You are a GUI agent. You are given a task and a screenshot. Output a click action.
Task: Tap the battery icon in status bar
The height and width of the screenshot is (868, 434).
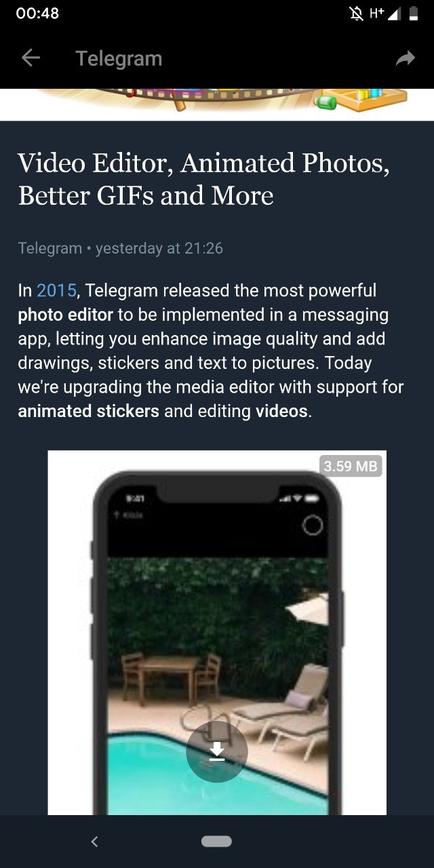click(413, 14)
